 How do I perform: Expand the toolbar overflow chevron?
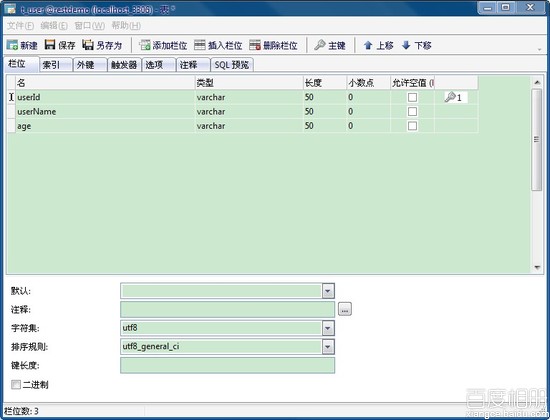click(x=539, y=49)
